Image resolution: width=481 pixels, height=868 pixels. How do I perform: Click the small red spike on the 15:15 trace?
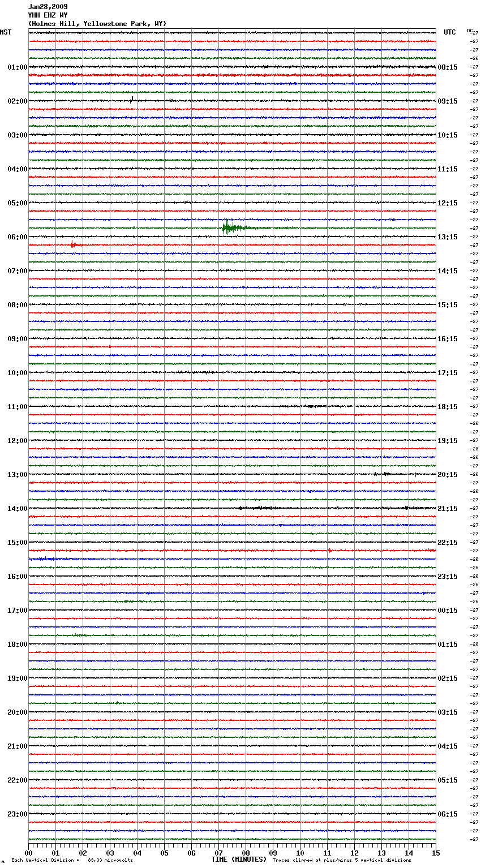[x=329, y=550]
